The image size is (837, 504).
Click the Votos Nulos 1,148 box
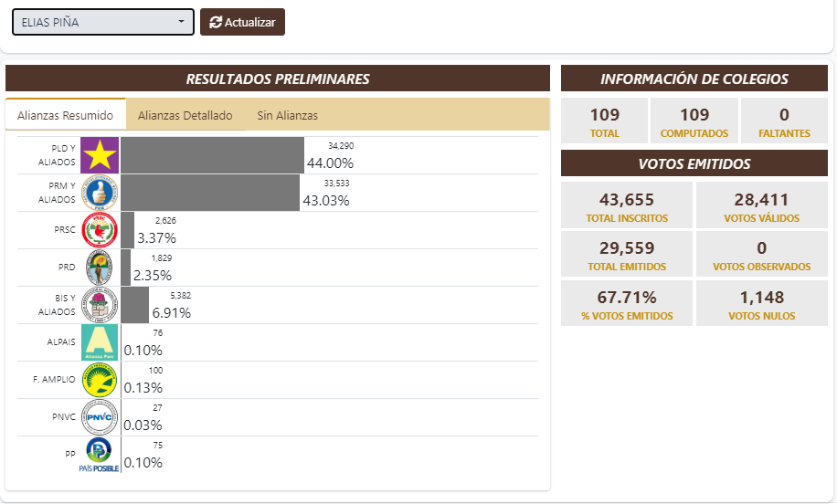click(761, 305)
